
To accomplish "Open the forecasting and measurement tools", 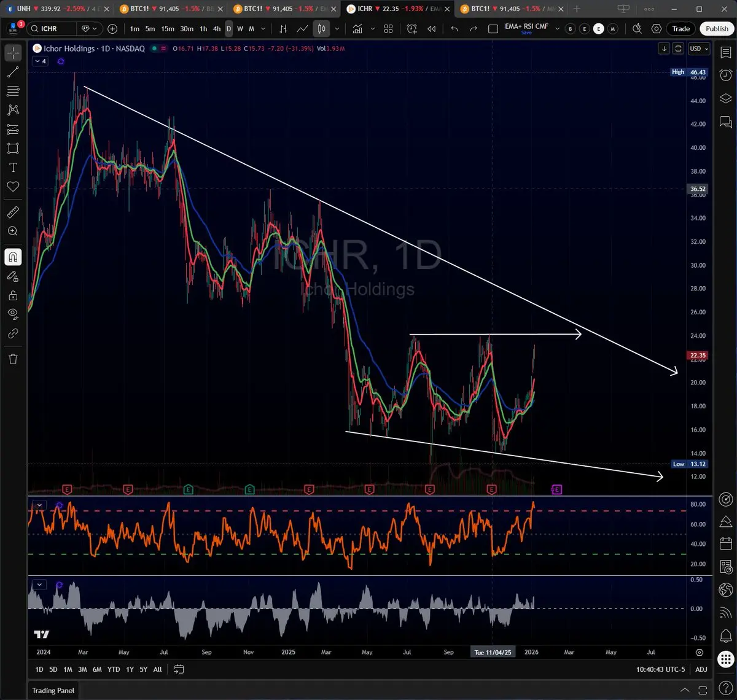I will coord(13,130).
